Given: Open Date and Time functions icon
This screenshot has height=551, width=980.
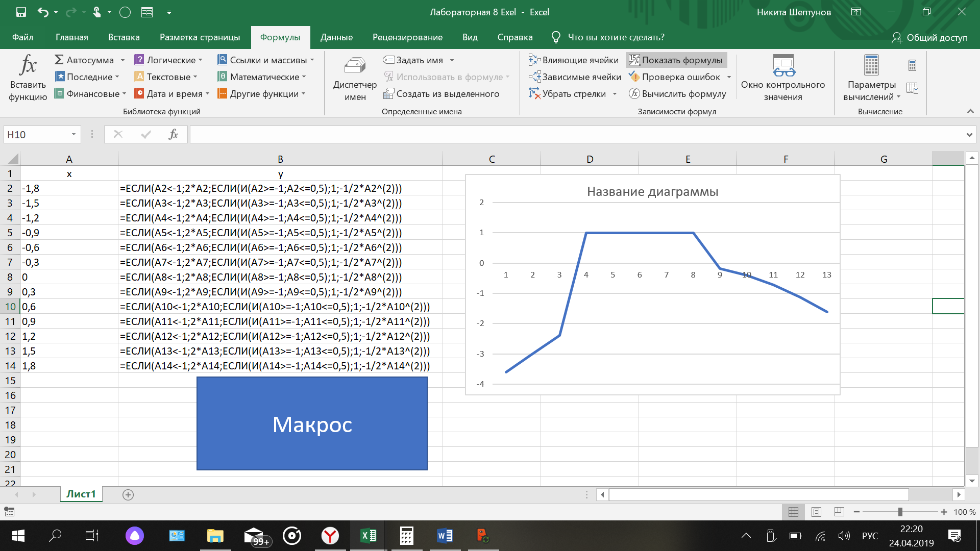Looking at the screenshot, I should pos(139,93).
